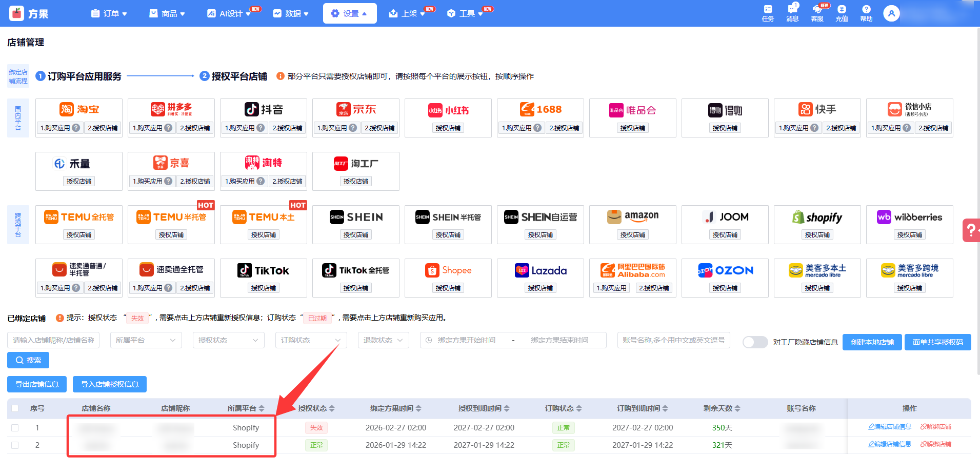Viewport: 980px width, 474px height.
Task: Check the select-all checkbox in table header
Action: click(15, 408)
